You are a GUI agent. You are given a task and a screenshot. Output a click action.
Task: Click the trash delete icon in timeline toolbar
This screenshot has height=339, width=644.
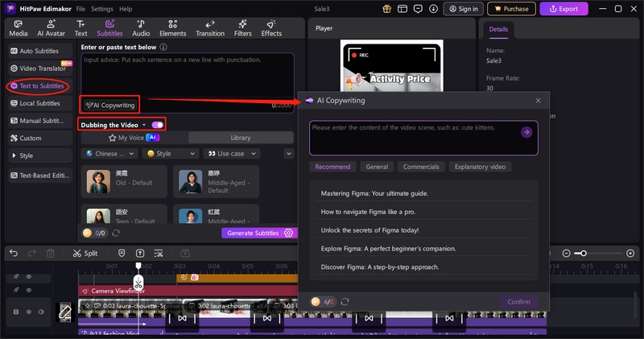point(50,253)
